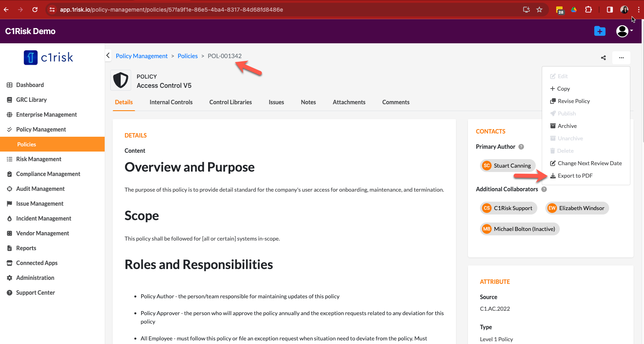Select Policies in sidebar

pos(52,144)
